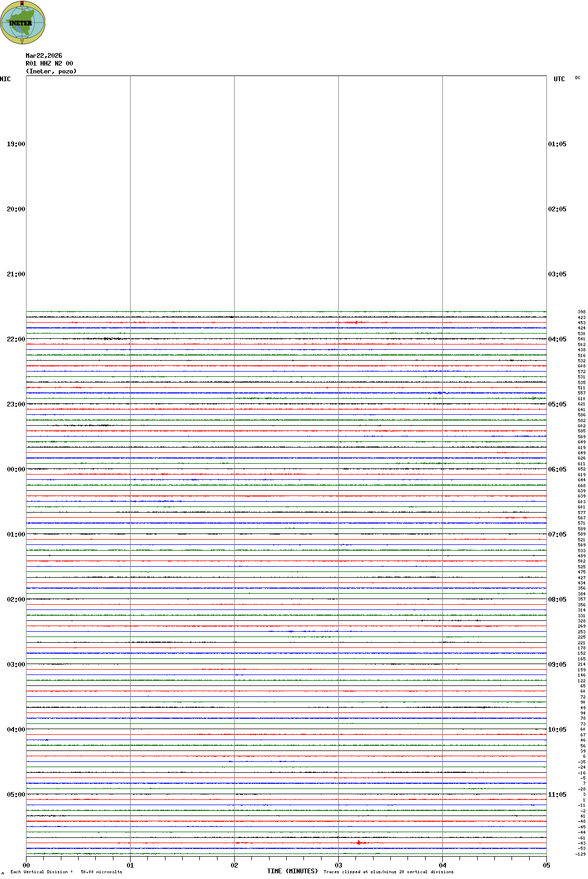588x879 pixels.
Task: Click the 11:05 UTC time label
Action: [557, 795]
